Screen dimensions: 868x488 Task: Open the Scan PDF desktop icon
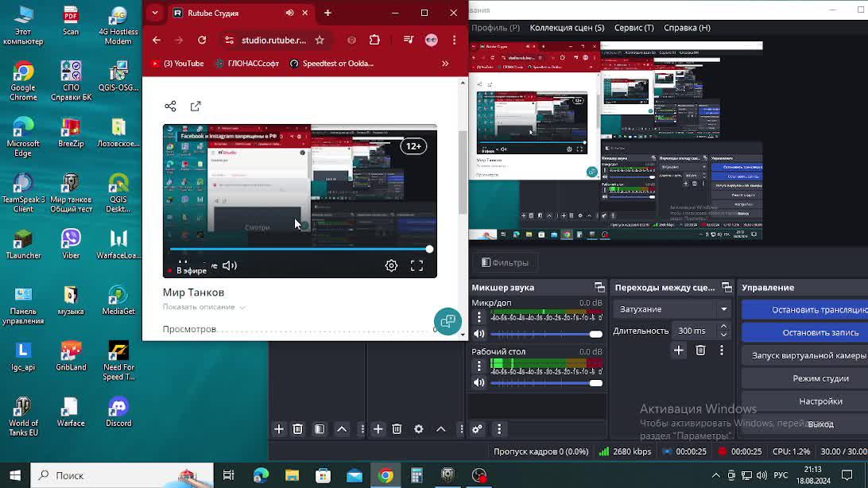[71, 21]
